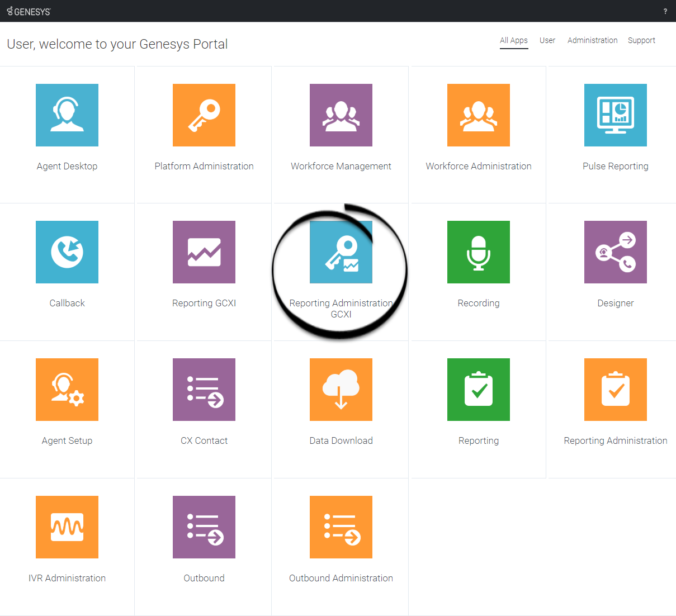The height and width of the screenshot is (616, 676).
Task: Open the Callback phone icon
Action: point(67,252)
